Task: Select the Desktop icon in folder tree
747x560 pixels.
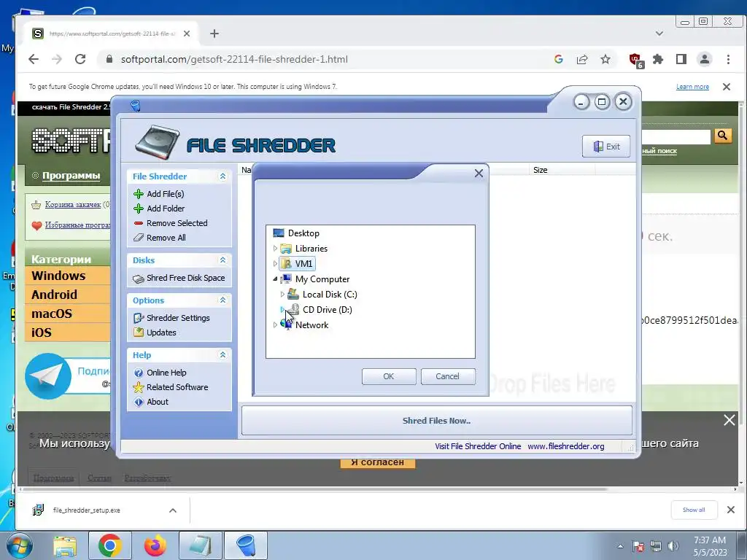Action: coord(279,233)
